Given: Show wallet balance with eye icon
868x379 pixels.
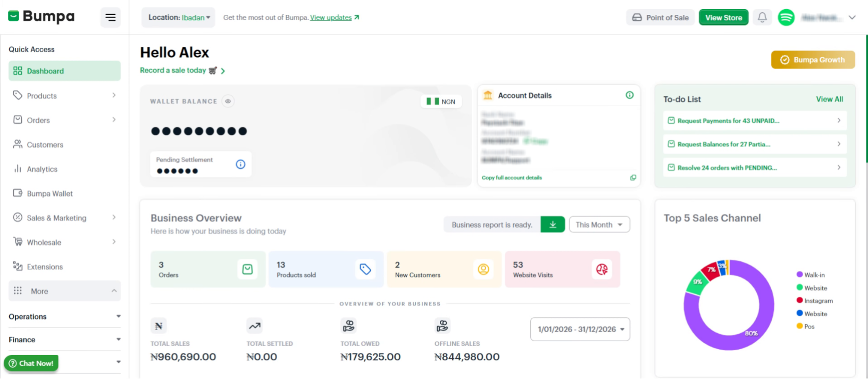Looking at the screenshot, I should tap(228, 101).
